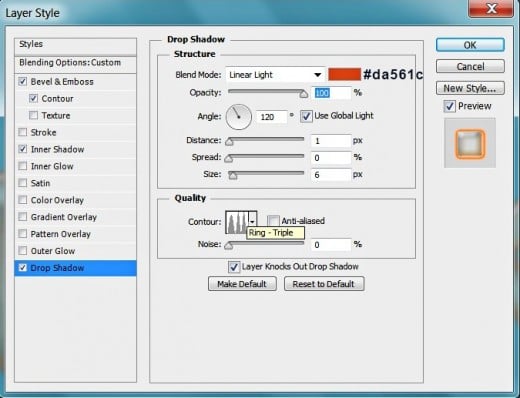This screenshot has width=520, height=398.
Task: Click the Angle value field showing 120
Action: click(271, 117)
